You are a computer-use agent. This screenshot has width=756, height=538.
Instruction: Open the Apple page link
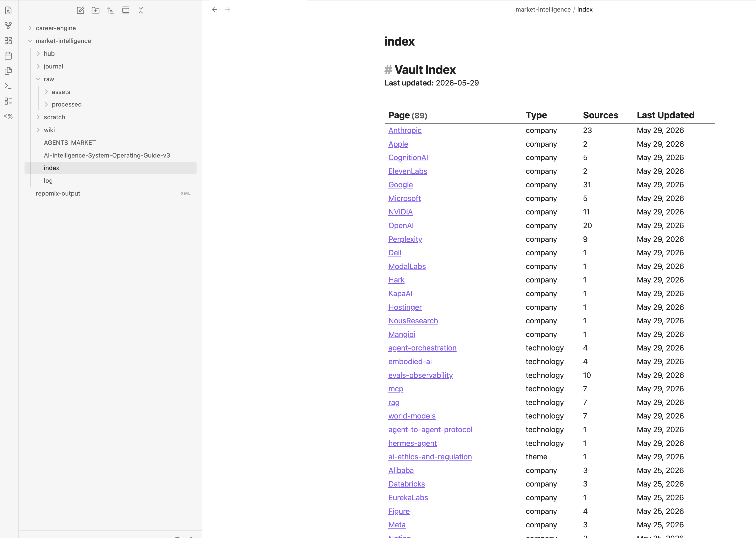pos(398,144)
